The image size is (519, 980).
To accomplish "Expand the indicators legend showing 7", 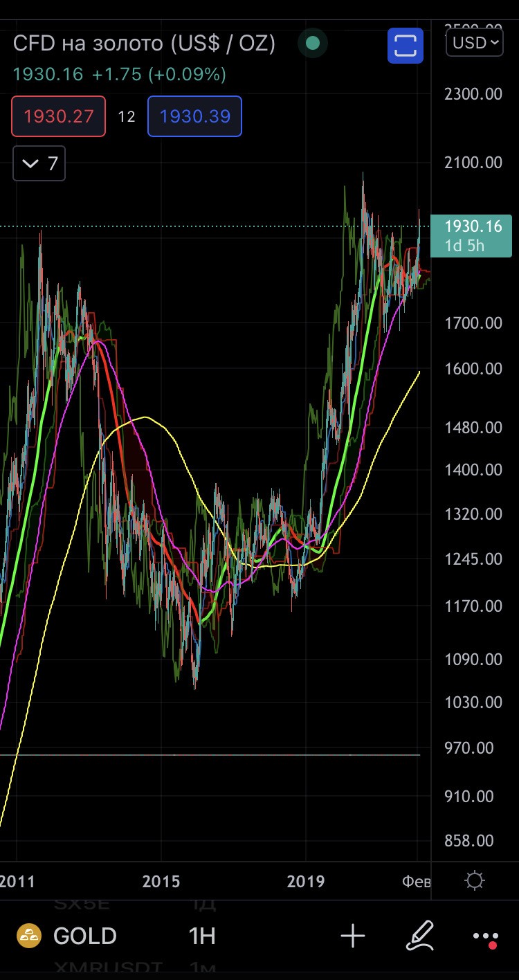I will pos(39,164).
